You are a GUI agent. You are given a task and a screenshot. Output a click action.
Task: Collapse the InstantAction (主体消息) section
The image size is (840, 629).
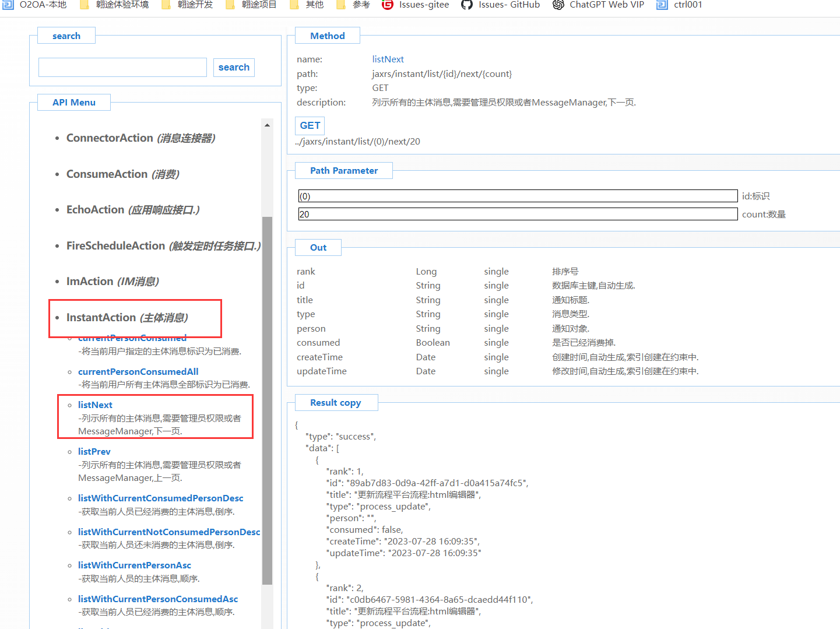(127, 318)
